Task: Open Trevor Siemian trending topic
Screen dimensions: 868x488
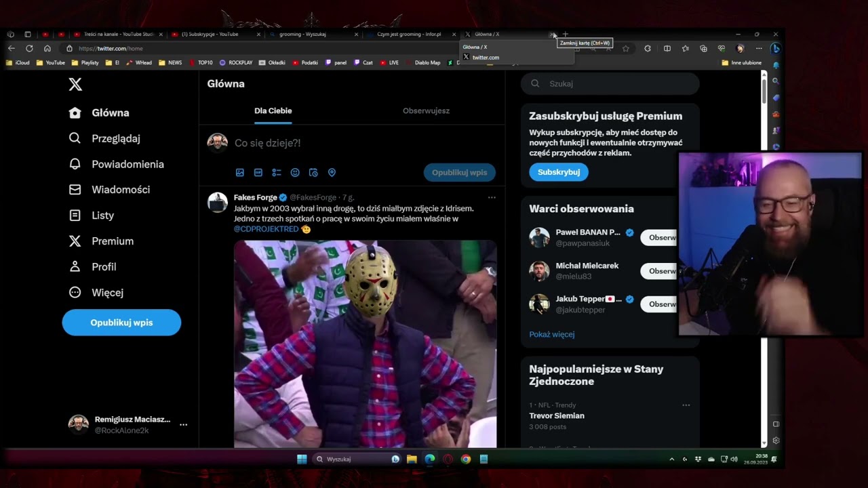Action: point(557,415)
